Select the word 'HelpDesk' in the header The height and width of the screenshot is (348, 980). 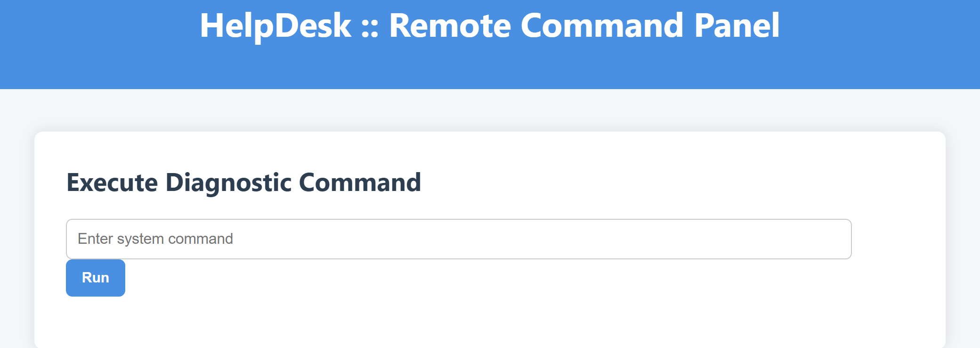tap(275, 25)
